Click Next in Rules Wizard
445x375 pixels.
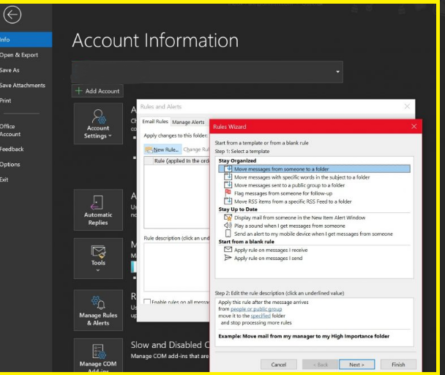point(357,364)
